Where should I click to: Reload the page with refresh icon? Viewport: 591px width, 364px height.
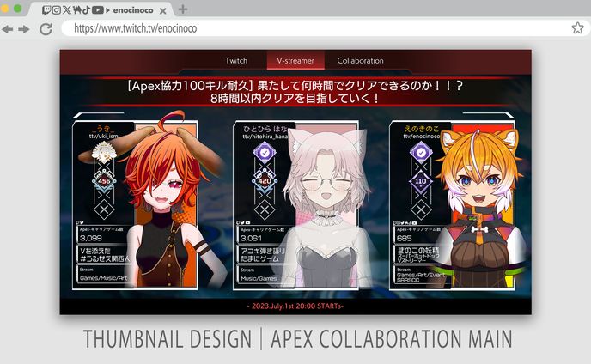click(46, 29)
